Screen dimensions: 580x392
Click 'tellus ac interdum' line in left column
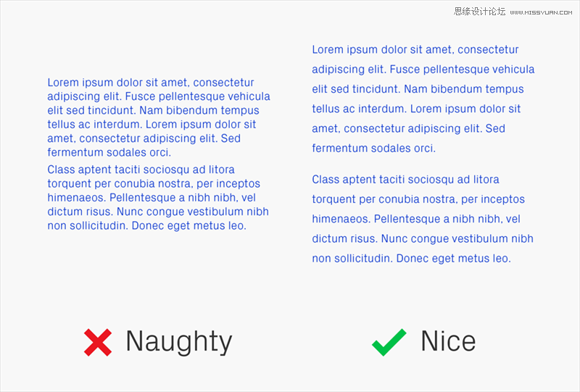point(152,124)
